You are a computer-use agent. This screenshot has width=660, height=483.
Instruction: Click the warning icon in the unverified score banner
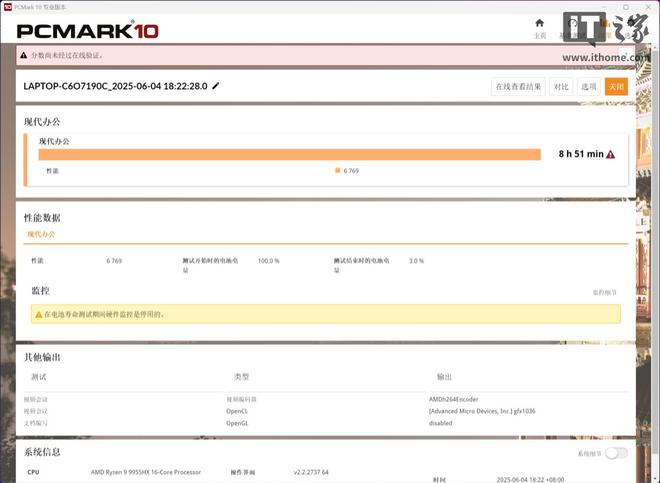click(x=24, y=55)
